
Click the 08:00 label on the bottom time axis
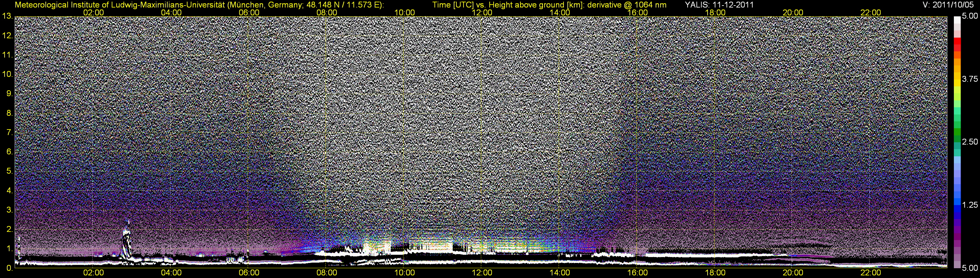coord(327,273)
